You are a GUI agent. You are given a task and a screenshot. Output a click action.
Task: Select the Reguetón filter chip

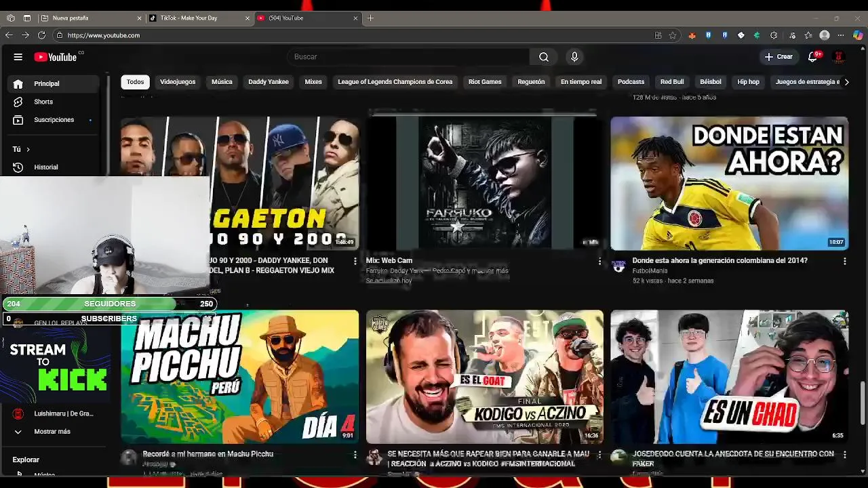[x=531, y=82]
